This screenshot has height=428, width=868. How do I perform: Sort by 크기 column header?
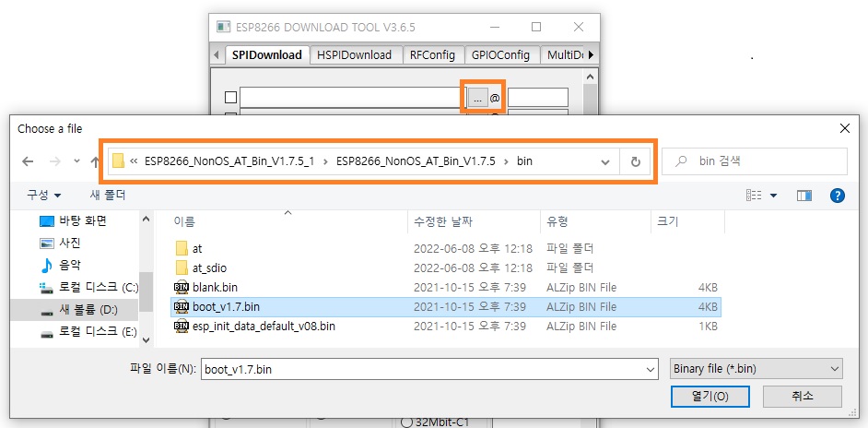tap(667, 221)
